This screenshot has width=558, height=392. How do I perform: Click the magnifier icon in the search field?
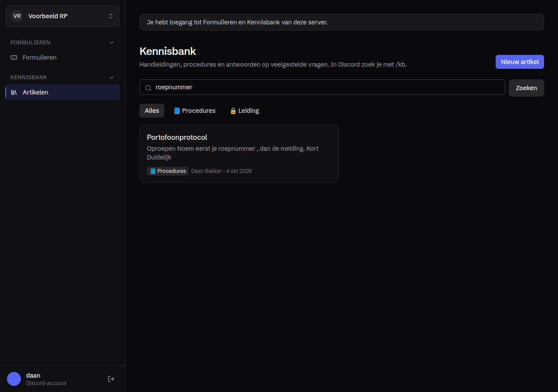(148, 88)
